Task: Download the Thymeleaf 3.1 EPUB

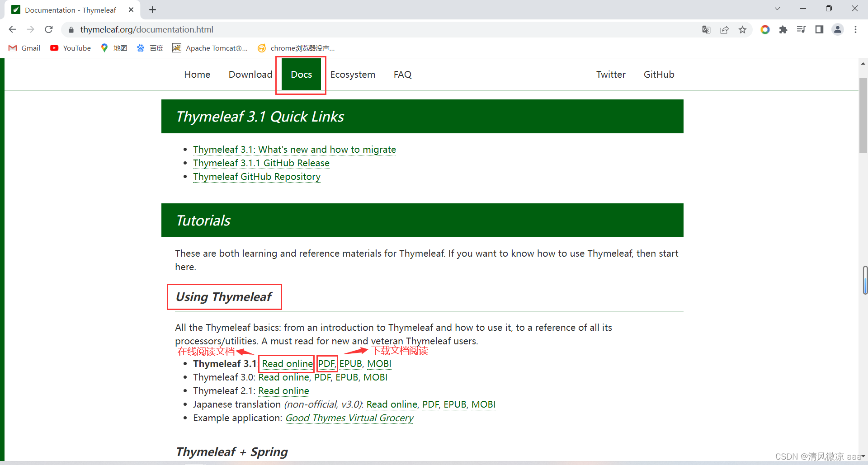Action: point(351,364)
